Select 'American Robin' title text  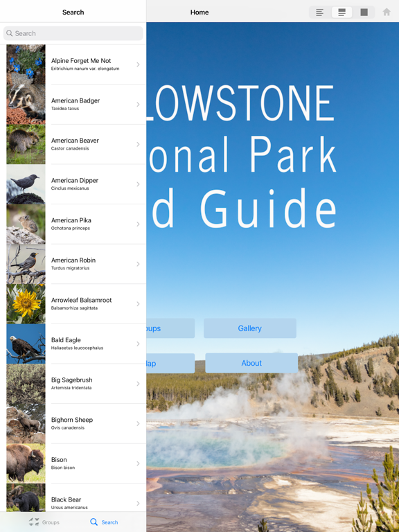pos(73,260)
